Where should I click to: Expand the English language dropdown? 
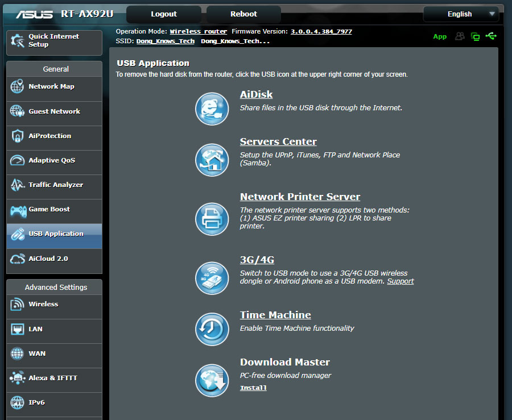pos(461,14)
